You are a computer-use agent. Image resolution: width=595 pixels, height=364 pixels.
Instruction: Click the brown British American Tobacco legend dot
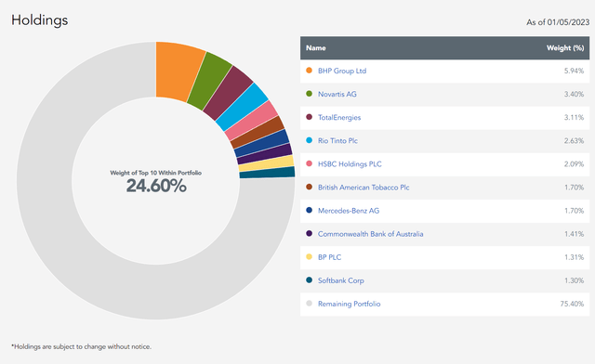(x=309, y=187)
